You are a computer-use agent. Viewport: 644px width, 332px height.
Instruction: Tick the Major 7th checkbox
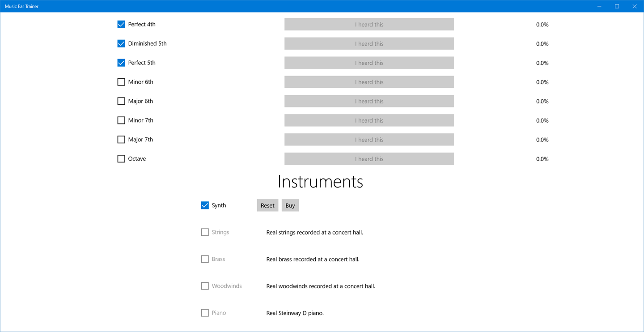[x=121, y=140]
